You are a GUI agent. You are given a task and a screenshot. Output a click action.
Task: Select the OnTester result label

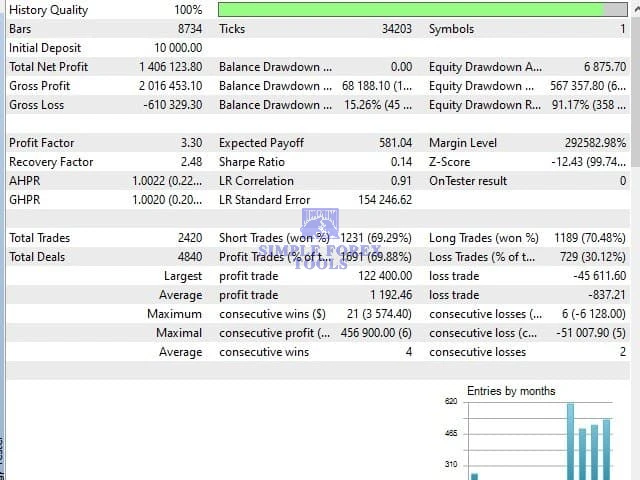click(467, 181)
